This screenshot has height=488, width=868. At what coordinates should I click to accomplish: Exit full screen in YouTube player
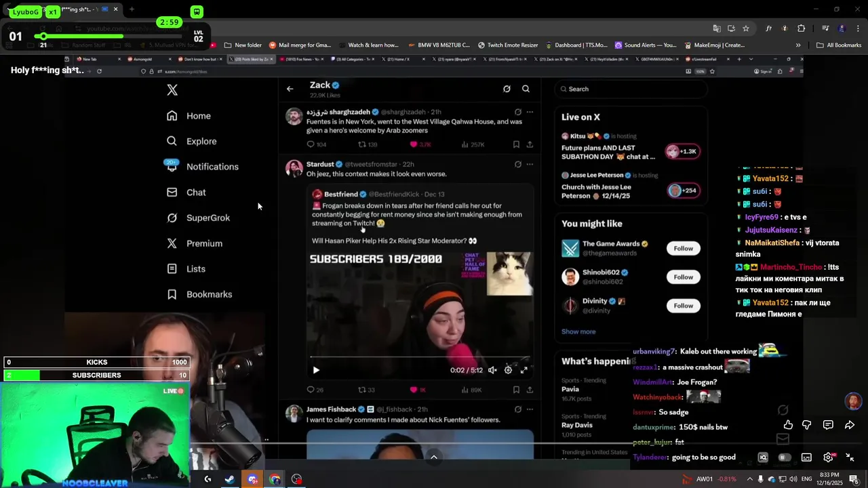(x=850, y=457)
